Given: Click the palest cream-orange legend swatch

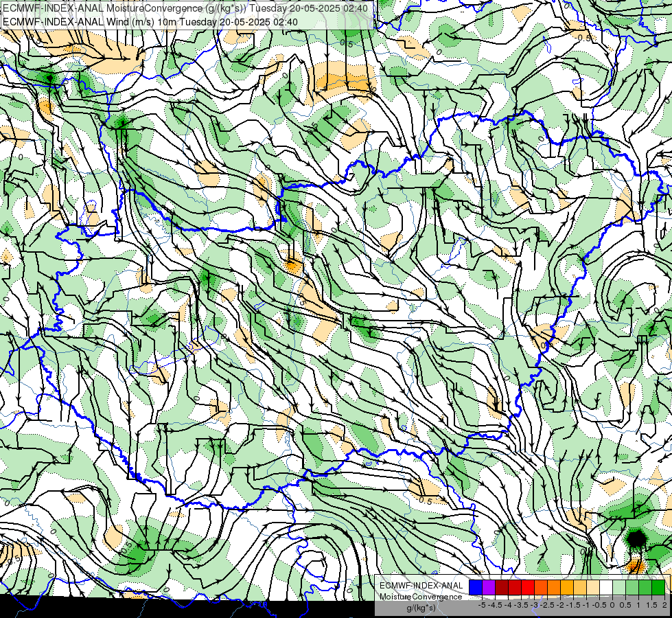Looking at the screenshot, I should [x=593, y=587].
